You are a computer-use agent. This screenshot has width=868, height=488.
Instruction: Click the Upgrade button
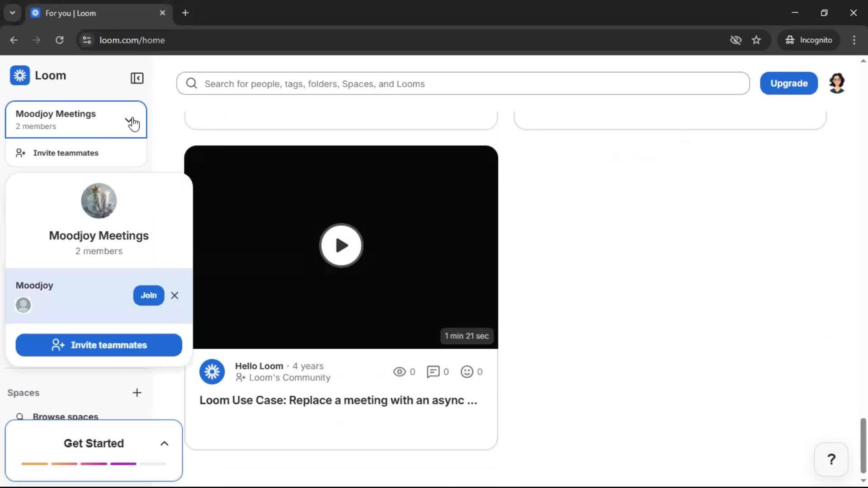pyautogui.click(x=788, y=83)
